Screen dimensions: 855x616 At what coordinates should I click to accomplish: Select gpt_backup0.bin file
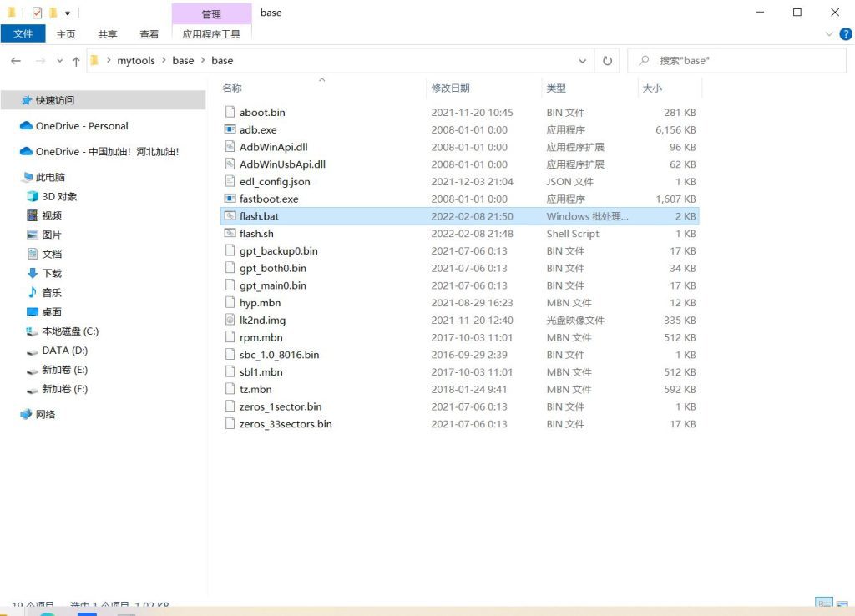pyautogui.click(x=279, y=250)
